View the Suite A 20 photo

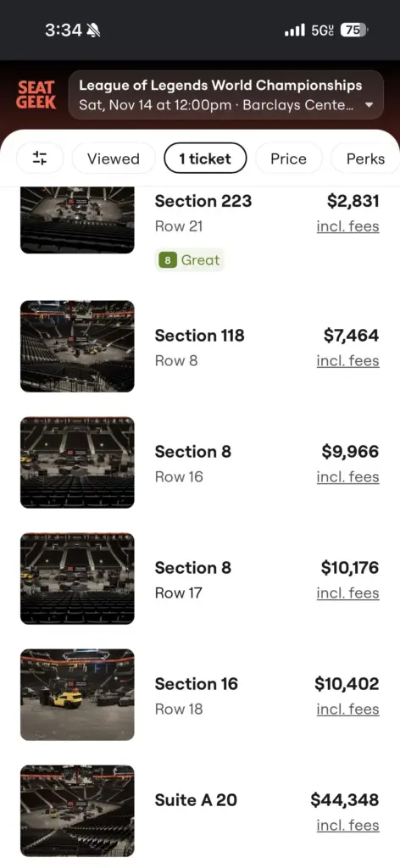pyautogui.click(x=77, y=811)
